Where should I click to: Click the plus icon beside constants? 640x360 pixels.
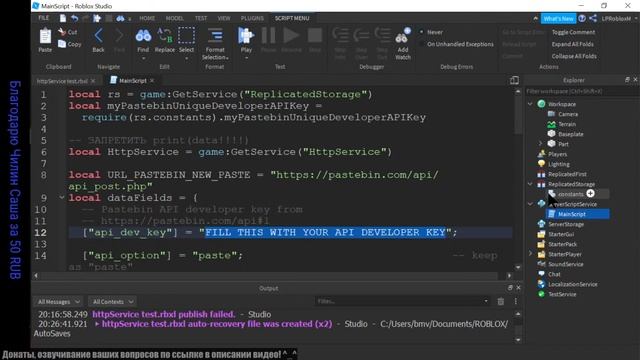[590, 193]
